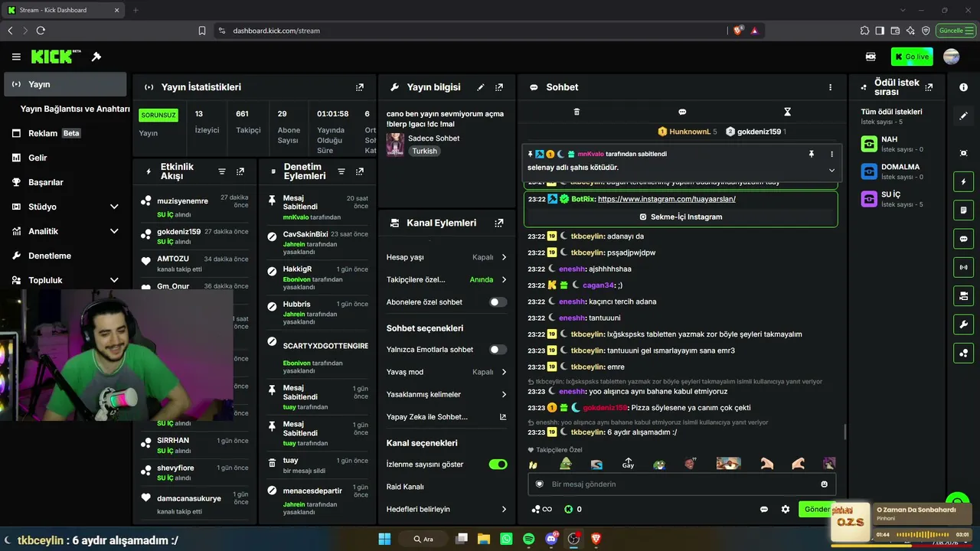Toggle the wrench panel button in right sidebar
Screen dimensions: 980x551
[x=963, y=324]
